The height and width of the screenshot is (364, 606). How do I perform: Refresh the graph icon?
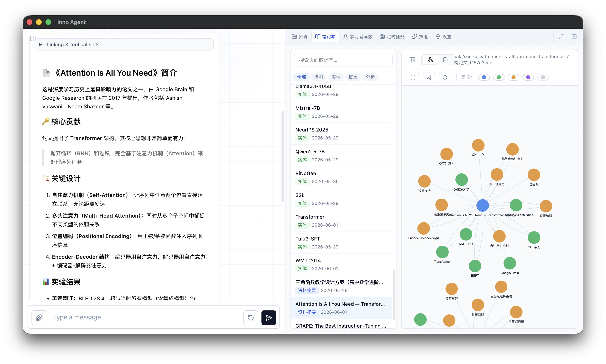(445, 77)
